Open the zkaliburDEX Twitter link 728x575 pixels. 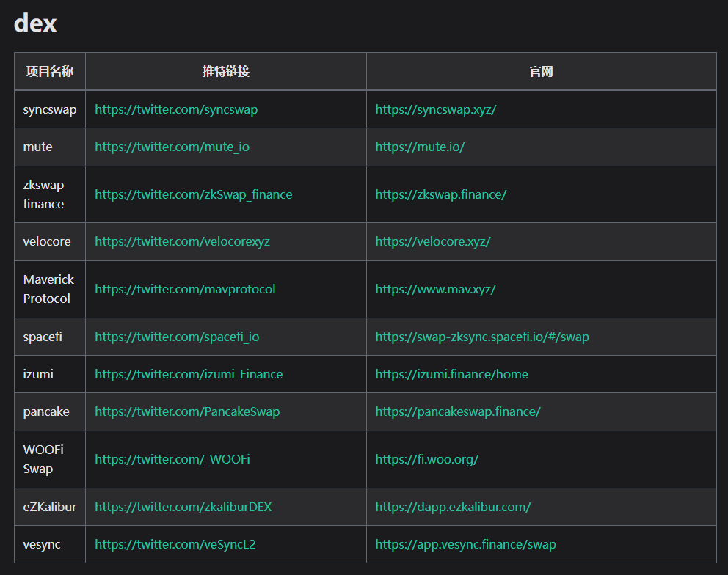pyautogui.click(x=183, y=508)
